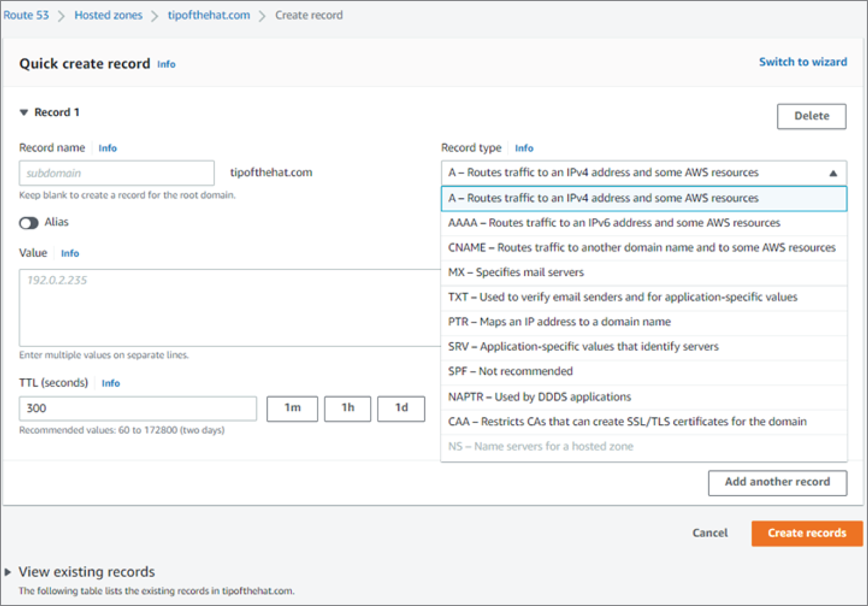Focus the subdomain record name field
The image size is (868, 606).
(116, 173)
